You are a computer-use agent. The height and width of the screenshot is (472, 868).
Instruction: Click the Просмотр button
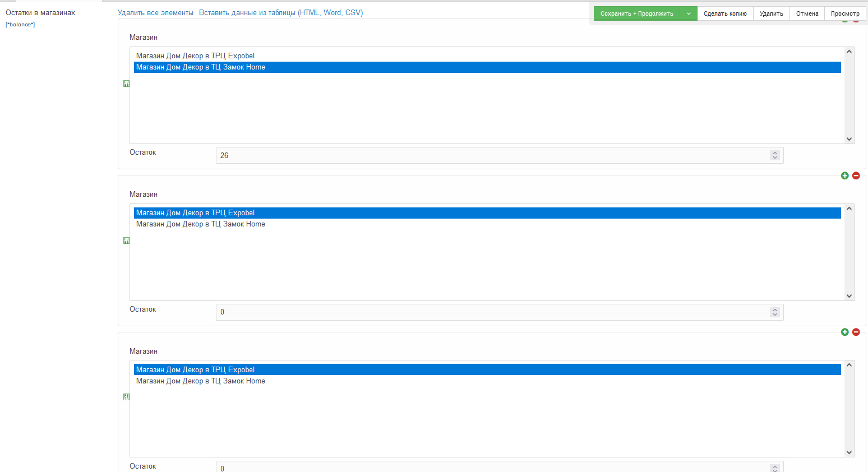click(x=845, y=13)
